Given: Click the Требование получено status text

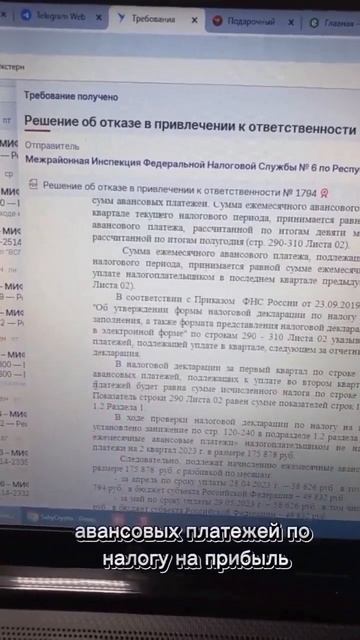Looking at the screenshot, I should [71, 97].
